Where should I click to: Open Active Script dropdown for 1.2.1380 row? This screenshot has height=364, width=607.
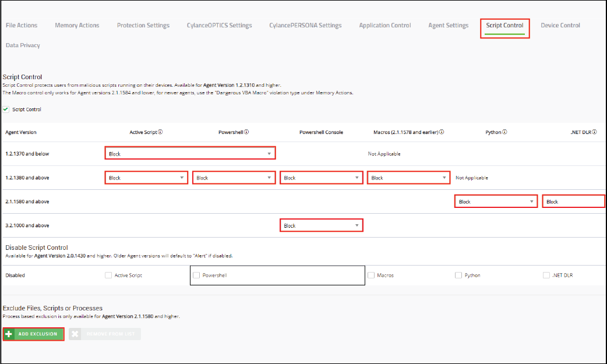tap(146, 178)
